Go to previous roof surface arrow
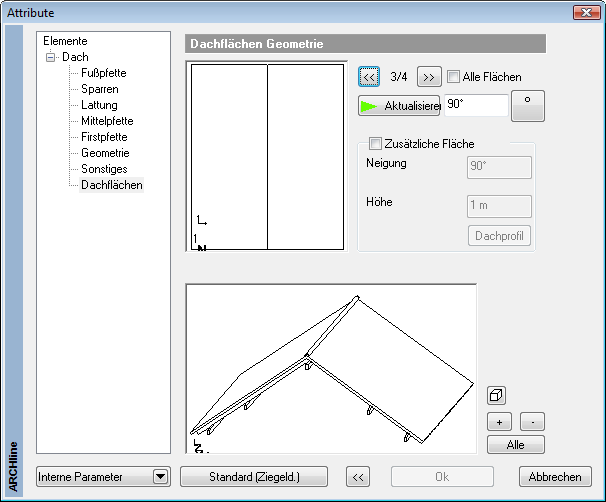 [369, 76]
